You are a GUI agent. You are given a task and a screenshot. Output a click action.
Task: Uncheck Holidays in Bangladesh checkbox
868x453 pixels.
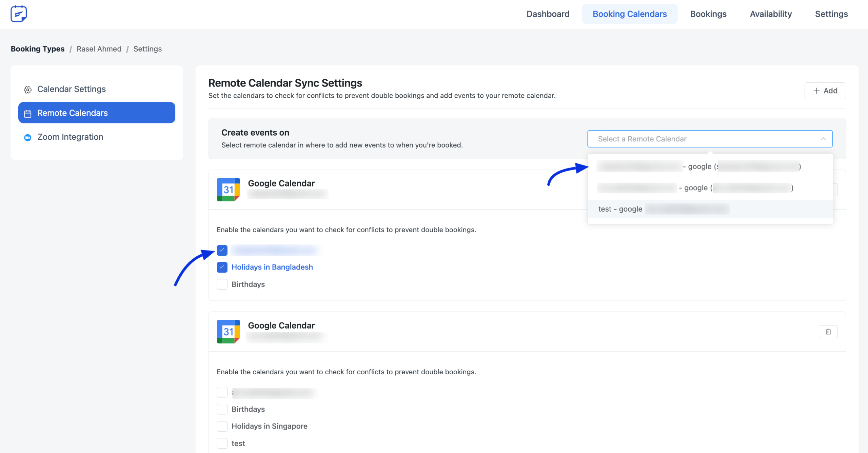coord(222,267)
